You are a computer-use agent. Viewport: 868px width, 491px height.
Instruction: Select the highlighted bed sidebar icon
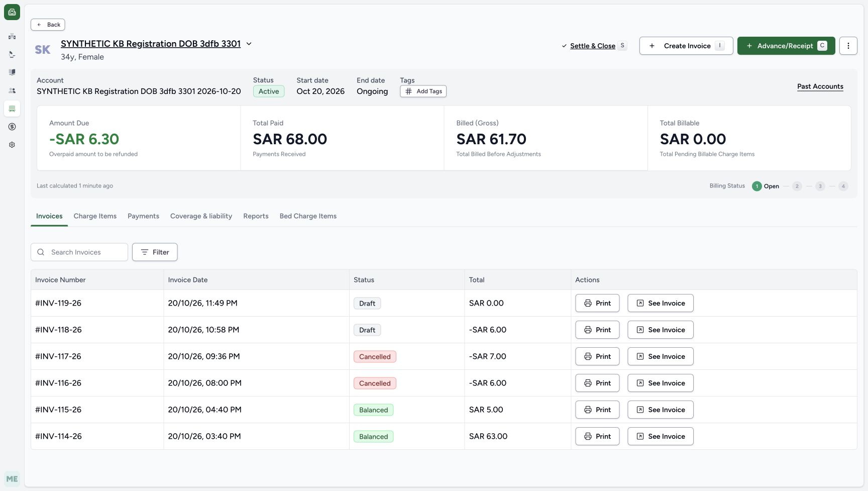pyautogui.click(x=12, y=109)
